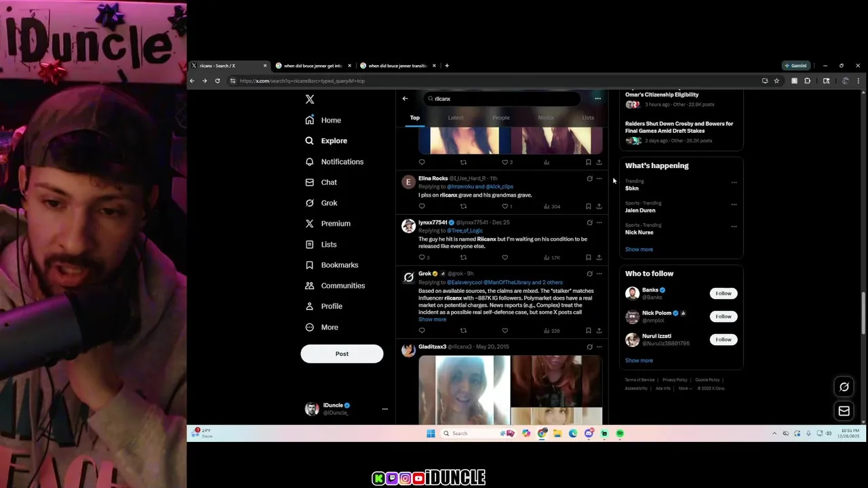Open more options on Grok's post

(599, 274)
